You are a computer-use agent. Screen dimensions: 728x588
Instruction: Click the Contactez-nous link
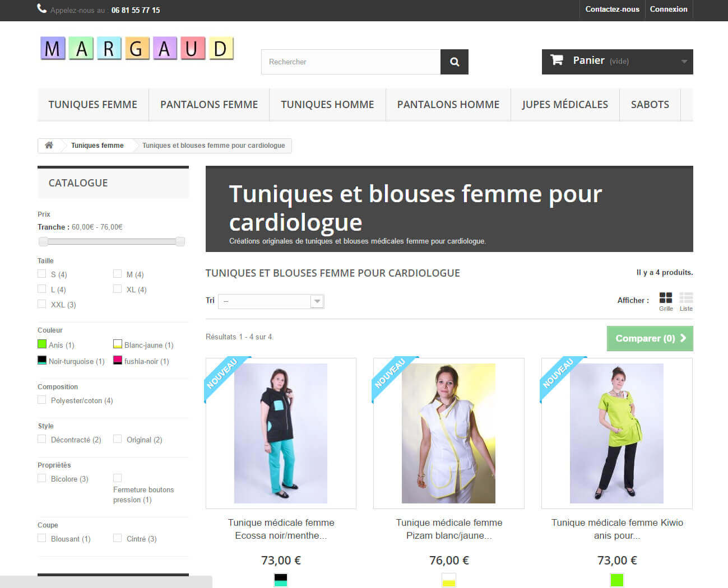point(613,10)
